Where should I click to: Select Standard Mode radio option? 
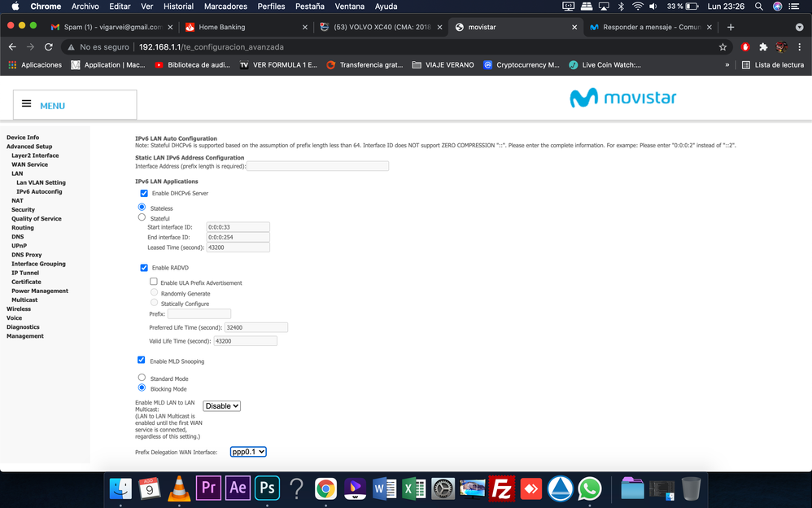[x=142, y=378]
